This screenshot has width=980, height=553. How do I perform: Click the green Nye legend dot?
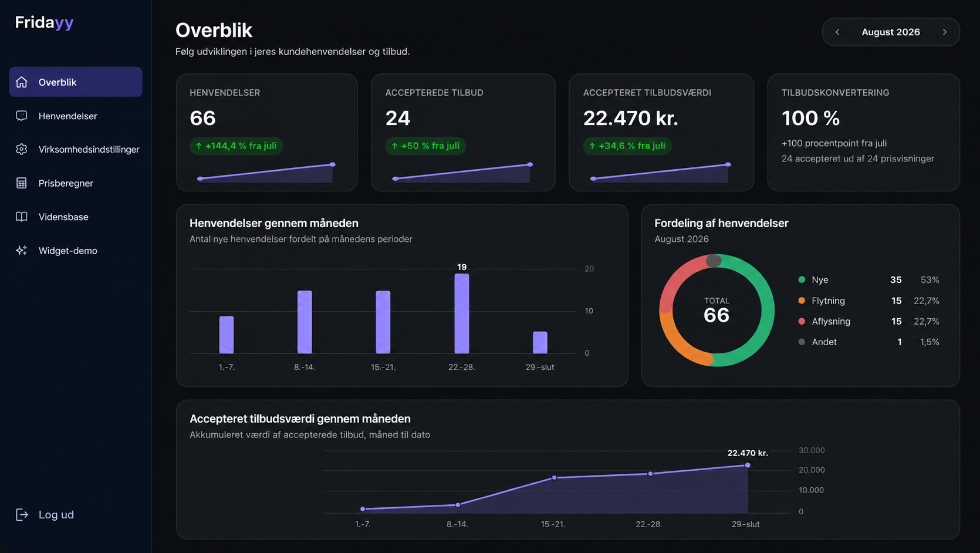click(802, 280)
